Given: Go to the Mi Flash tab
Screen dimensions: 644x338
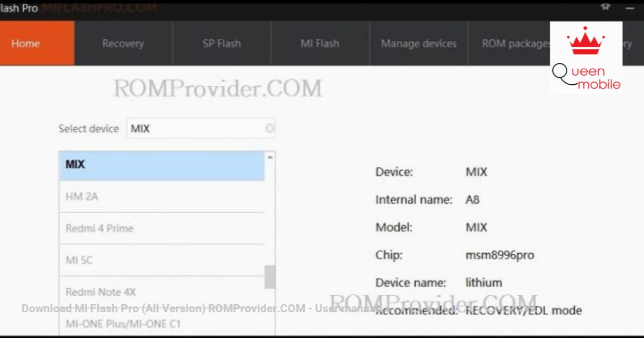Looking at the screenshot, I should tap(320, 43).
